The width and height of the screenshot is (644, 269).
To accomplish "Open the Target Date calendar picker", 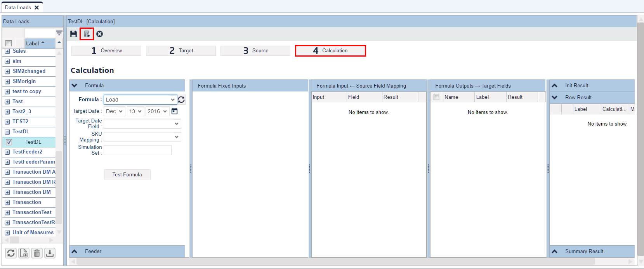I will (x=175, y=111).
